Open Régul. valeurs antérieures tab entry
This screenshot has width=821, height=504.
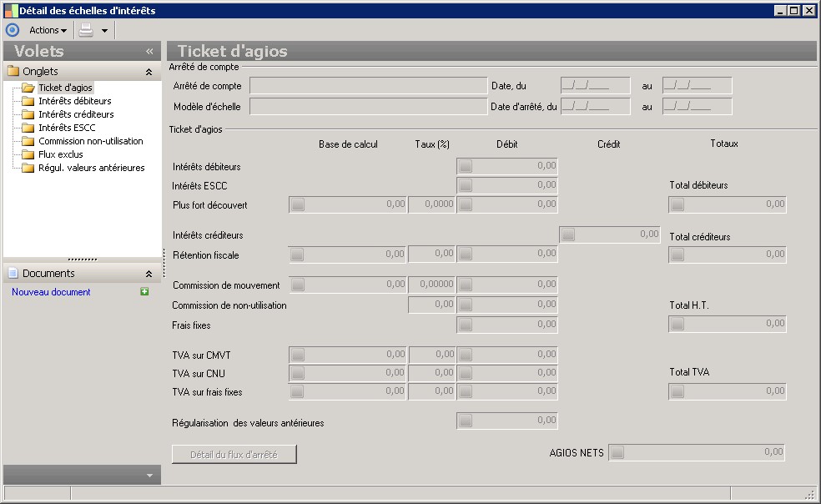point(91,168)
